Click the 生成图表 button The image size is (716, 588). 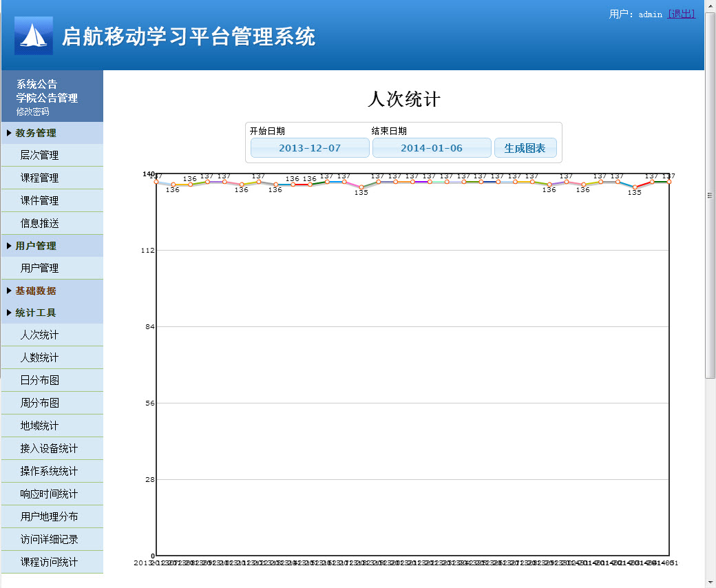(x=525, y=148)
